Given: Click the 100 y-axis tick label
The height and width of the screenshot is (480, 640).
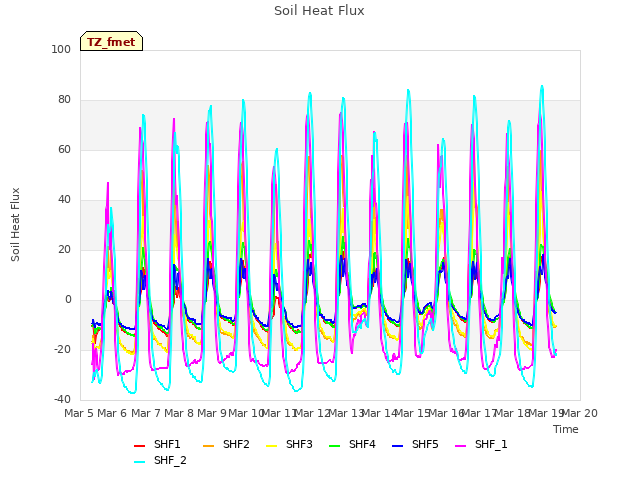Looking at the screenshot, I should click(x=61, y=49).
